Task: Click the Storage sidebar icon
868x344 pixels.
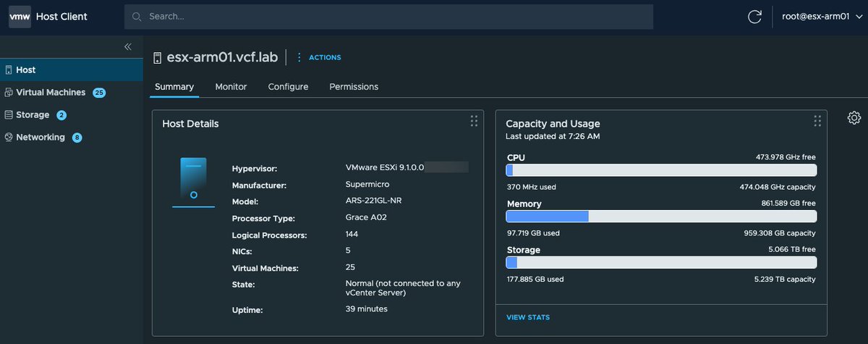Action: [9, 115]
